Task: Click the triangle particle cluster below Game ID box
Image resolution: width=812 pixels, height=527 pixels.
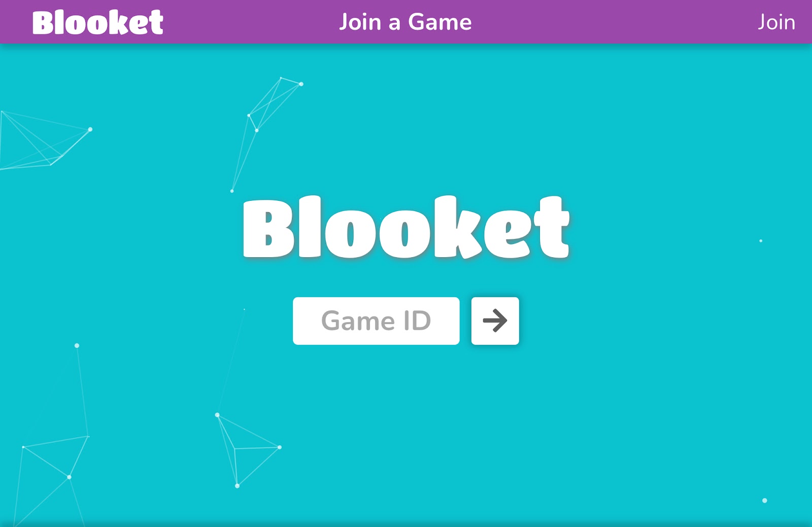Action: pos(248,450)
